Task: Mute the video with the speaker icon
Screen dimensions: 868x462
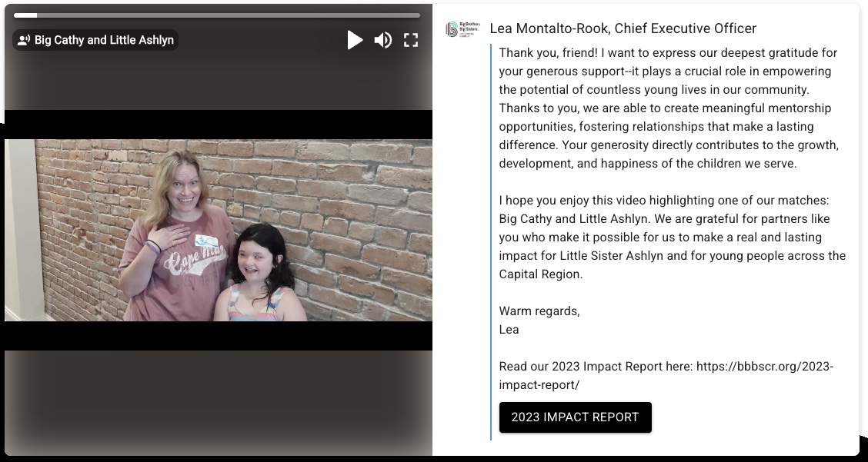Action: click(382, 40)
